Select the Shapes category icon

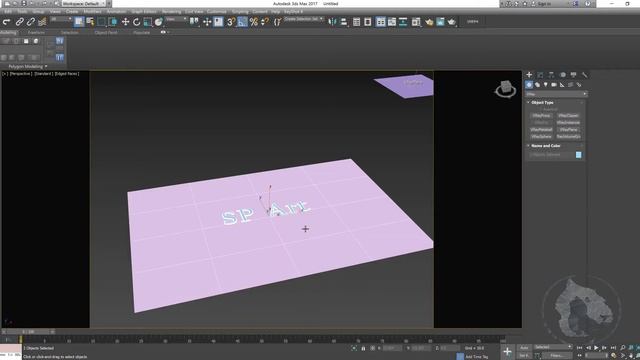pos(537,85)
